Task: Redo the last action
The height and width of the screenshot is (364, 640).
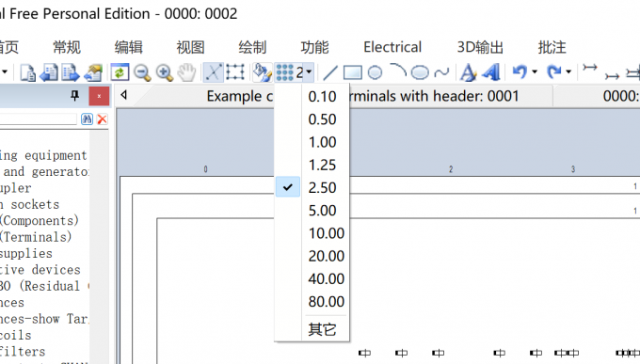Action: click(x=553, y=72)
